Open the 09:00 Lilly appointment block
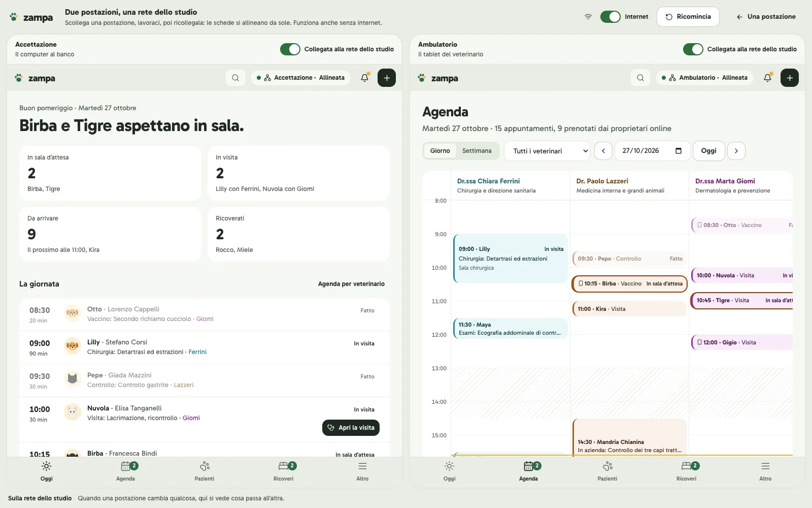812x508 pixels. pyautogui.click(x=511, y=259)
